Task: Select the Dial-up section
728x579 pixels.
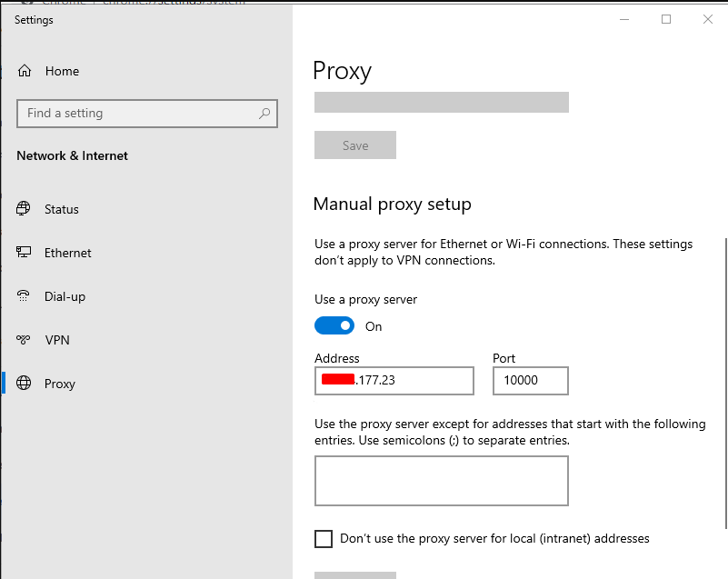Action: (65, 296)
